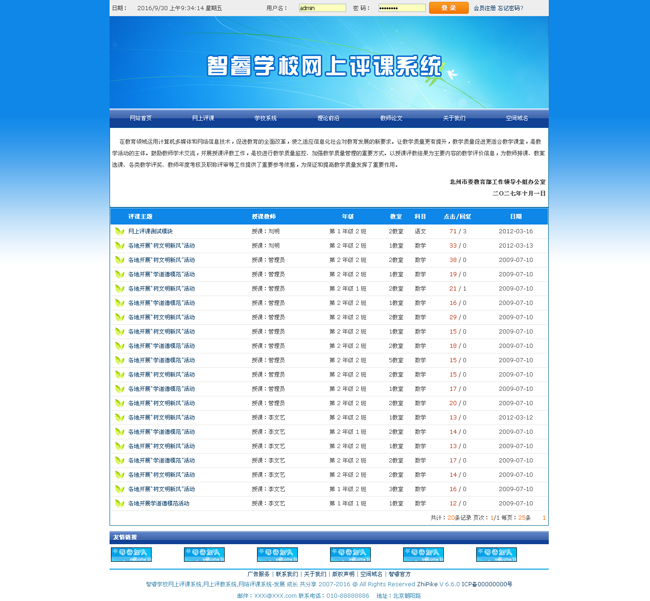Click the leaf icon in the last table row
Image resolution: width=650 pixels, height=601 pixels.
point(120,503)
